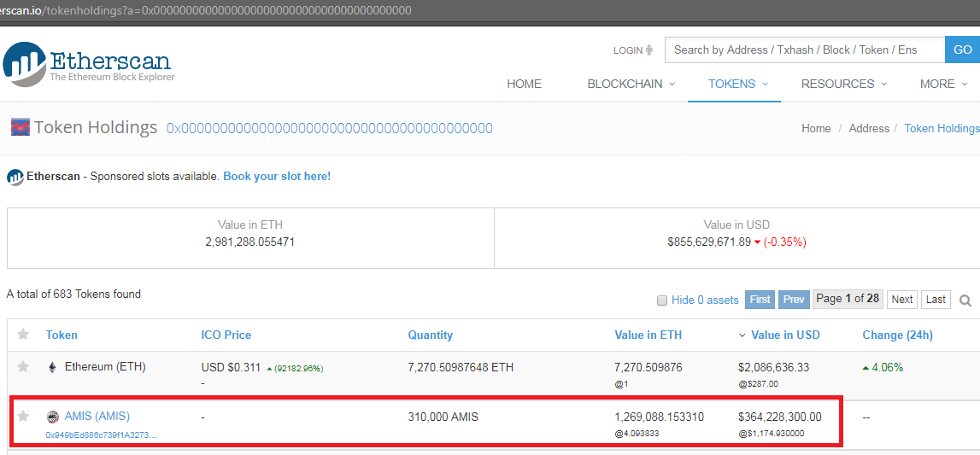Click A total of 683 Tokens found

pyautogui.click(x=73, y=294)
